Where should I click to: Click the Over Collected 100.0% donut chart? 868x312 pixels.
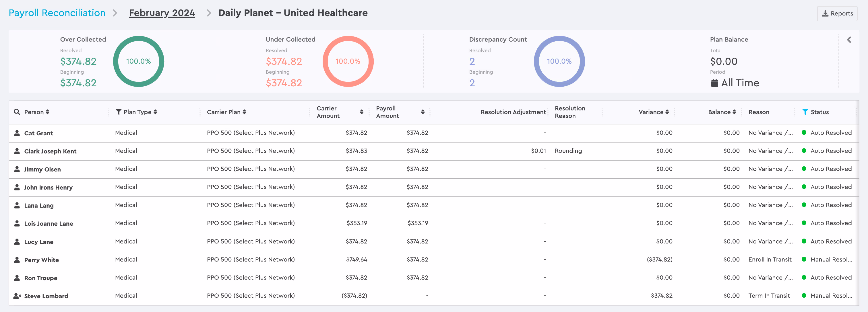coord(138,61)
